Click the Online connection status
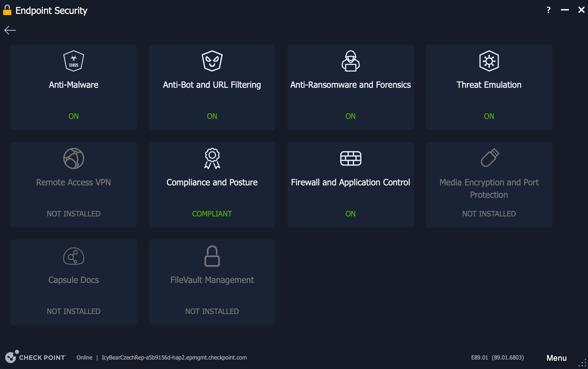This screenshot has height=369, width=588. (84, 357)
